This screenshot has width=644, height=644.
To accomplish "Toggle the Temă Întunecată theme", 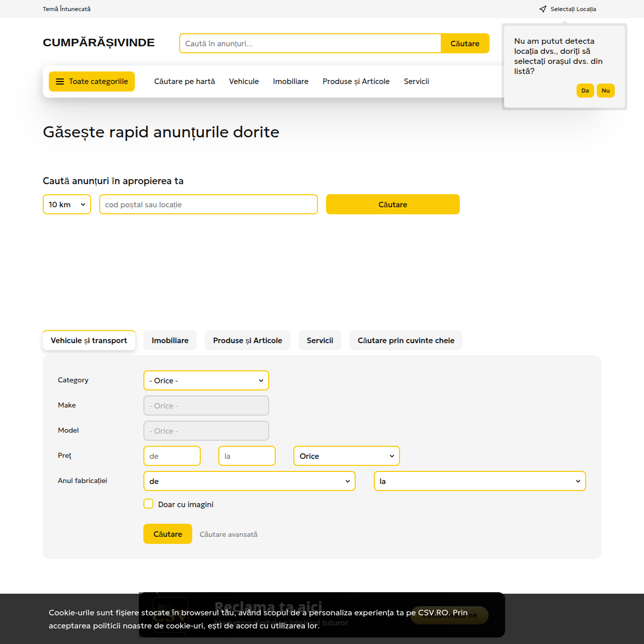I will click(x=66, y=9).
